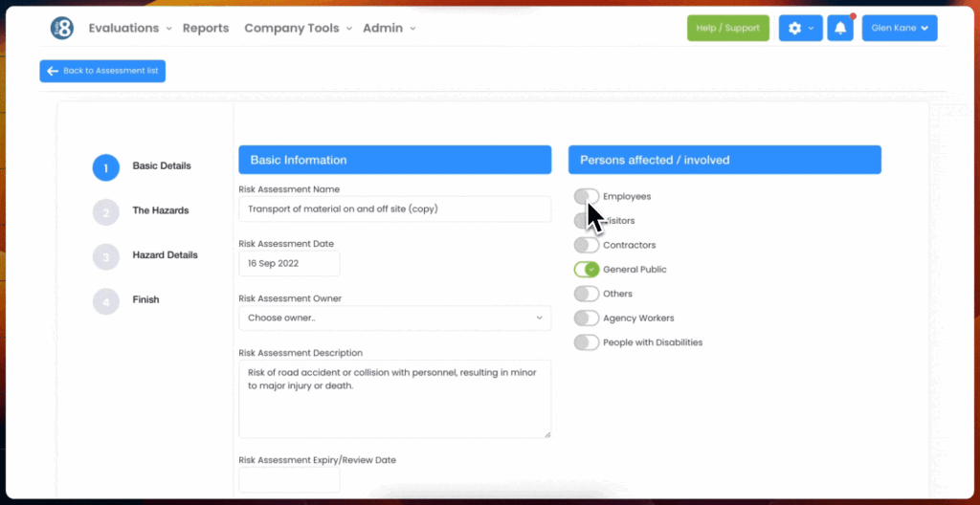Go to step 2 The Hazards circle
Image resolution: width=980 pixels, height=505 pixels.
[105, 212]
